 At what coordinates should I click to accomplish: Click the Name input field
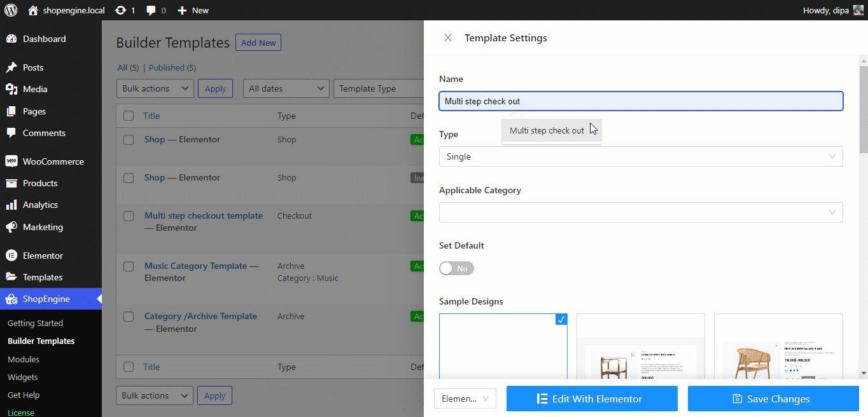[641, 101]
